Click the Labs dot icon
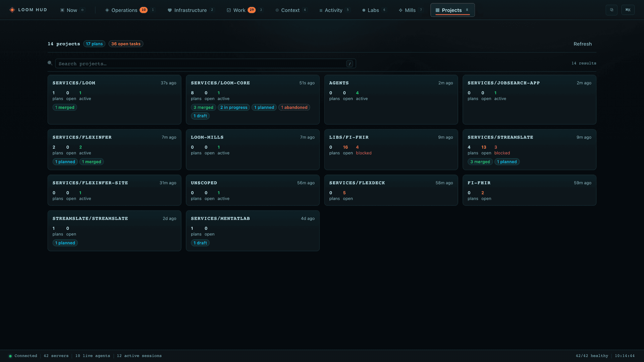 (364, 10)
